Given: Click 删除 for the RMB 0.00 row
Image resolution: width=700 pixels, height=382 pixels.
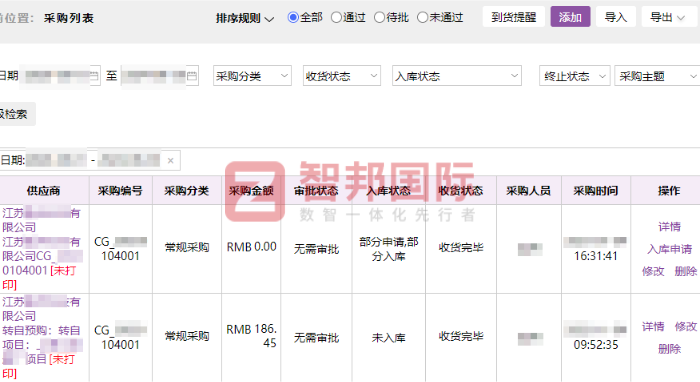Looking at the screenshot, I should coord(686,271).
